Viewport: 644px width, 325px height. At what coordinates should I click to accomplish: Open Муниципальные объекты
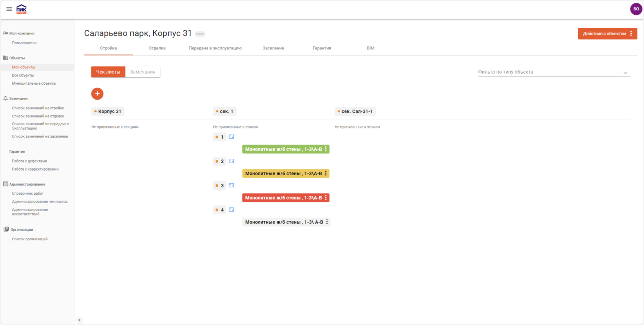click(x=34, y=83)
